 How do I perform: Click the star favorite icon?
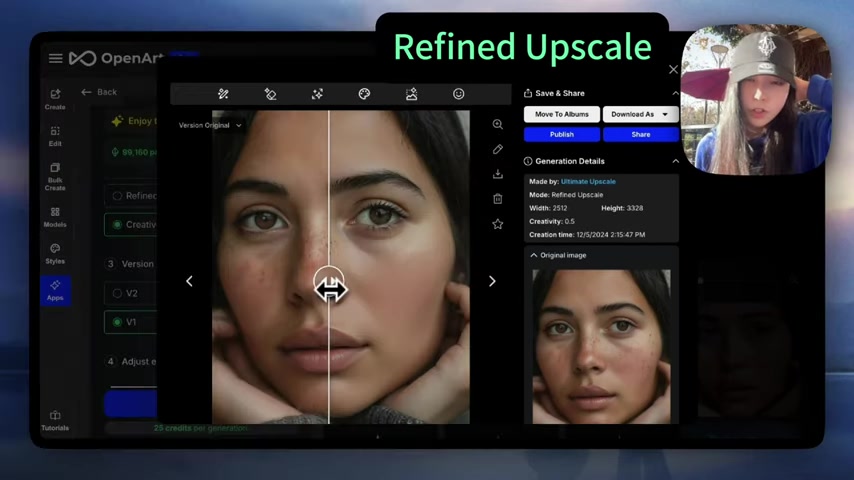tap(497, 224)
